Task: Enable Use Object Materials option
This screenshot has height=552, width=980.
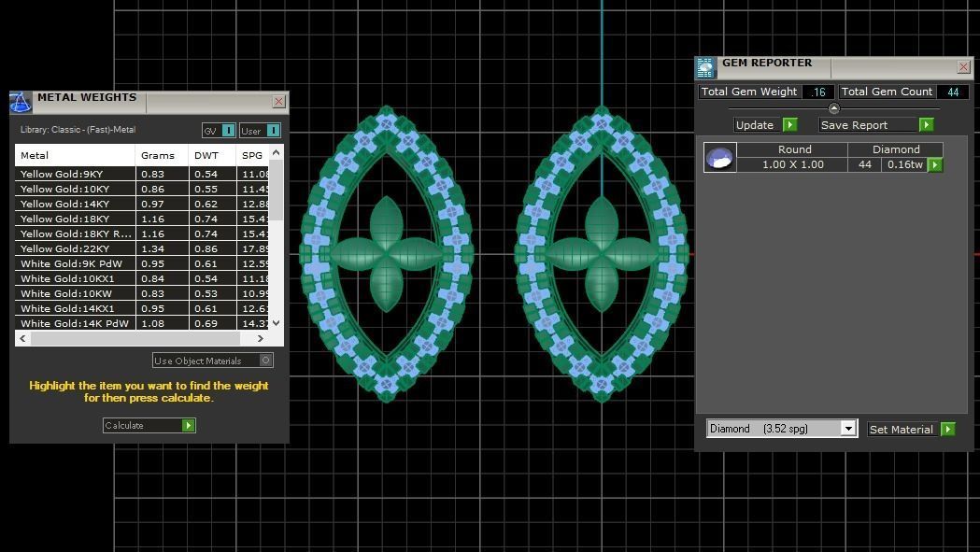Action: coord(265,361)
